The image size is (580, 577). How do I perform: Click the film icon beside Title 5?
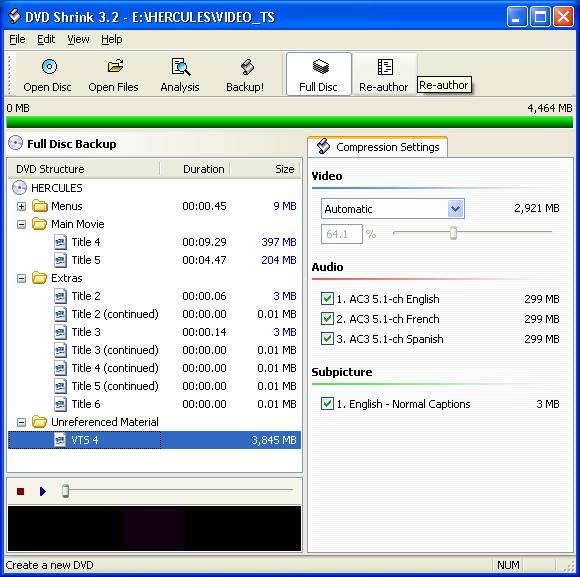(x=60, y=260)
